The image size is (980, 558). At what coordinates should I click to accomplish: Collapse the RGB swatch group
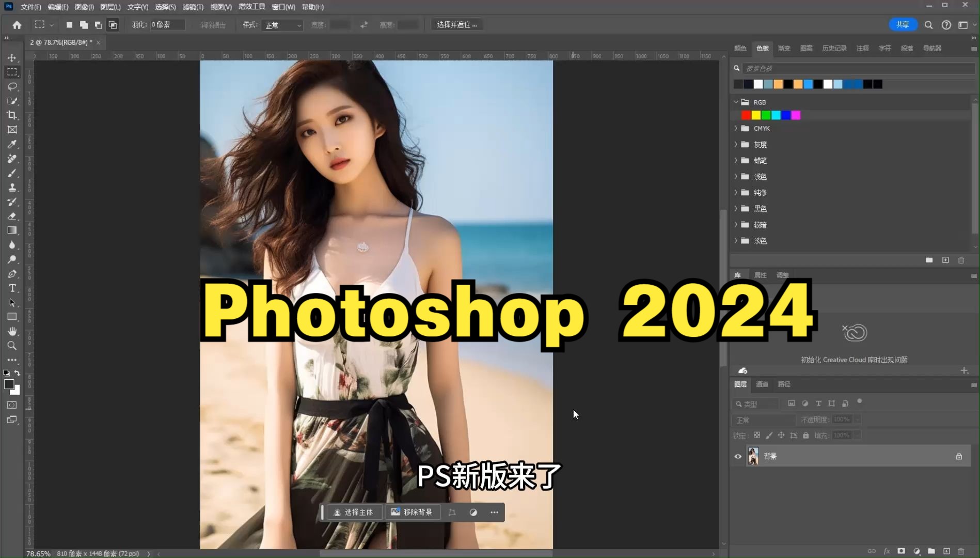coord(736,102)
